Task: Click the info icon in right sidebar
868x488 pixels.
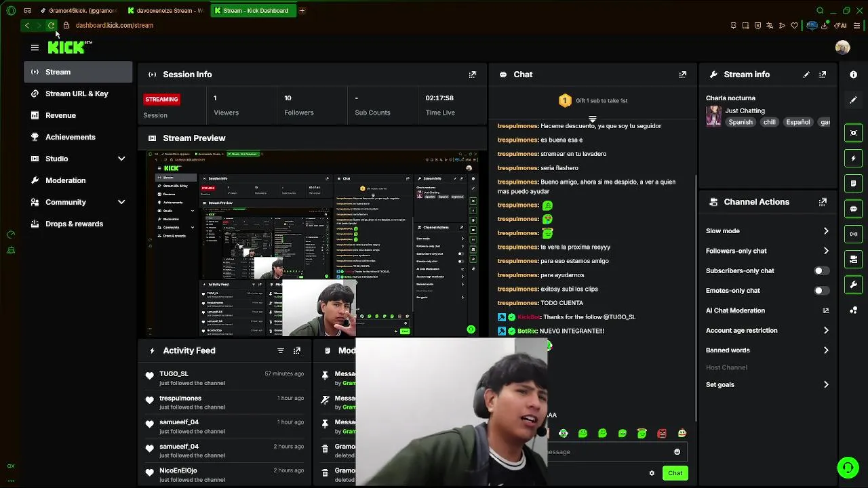Action: pyautogui.click(x=854, y=75)
